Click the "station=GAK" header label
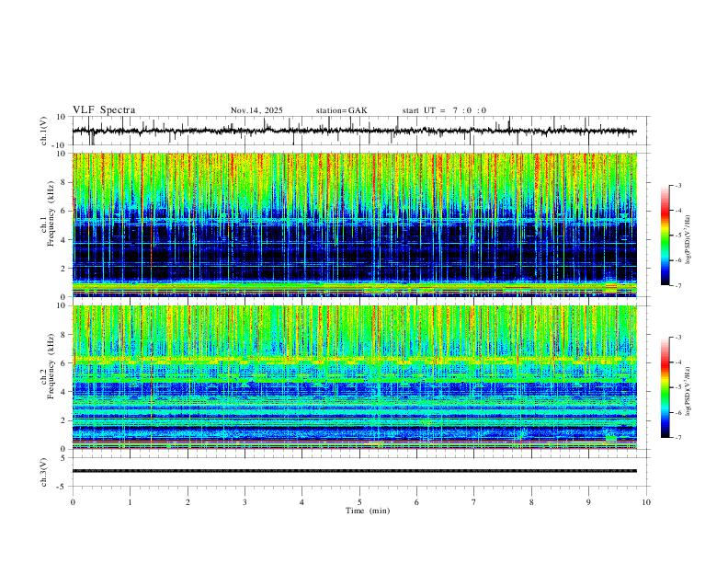 [341, 110]
